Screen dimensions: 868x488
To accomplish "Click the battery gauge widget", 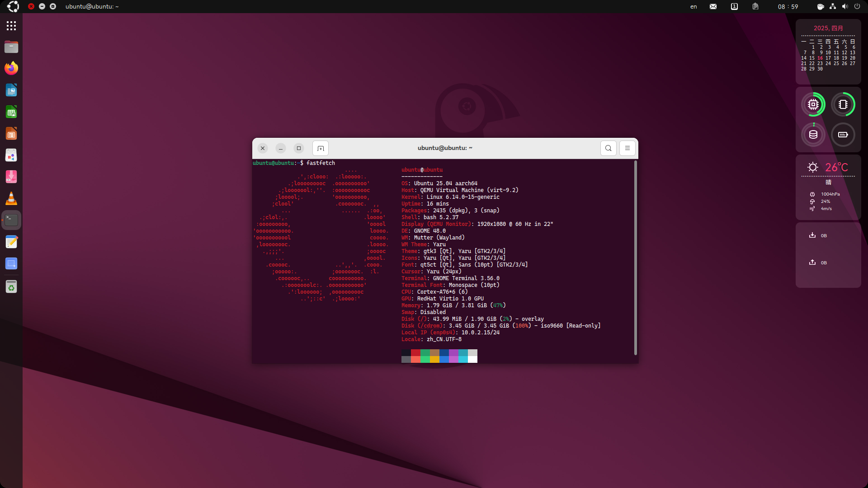I will pos(843,135).
